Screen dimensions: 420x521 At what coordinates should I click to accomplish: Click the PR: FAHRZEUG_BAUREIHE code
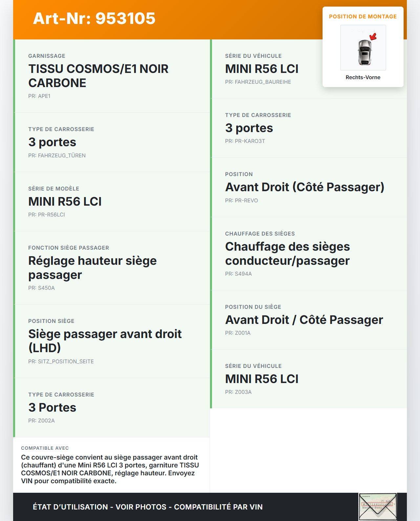point(258,82)
